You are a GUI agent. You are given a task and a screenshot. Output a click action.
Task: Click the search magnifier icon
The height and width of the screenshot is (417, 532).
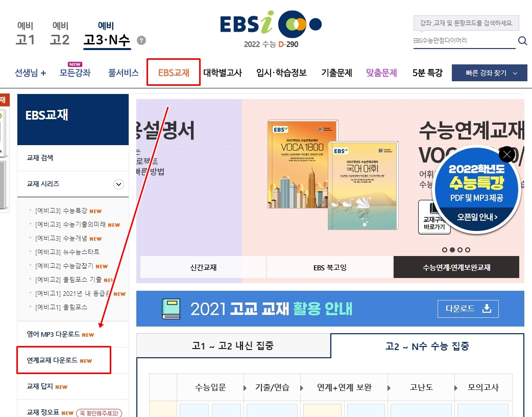pyautogui.click(x=522, y=41)
